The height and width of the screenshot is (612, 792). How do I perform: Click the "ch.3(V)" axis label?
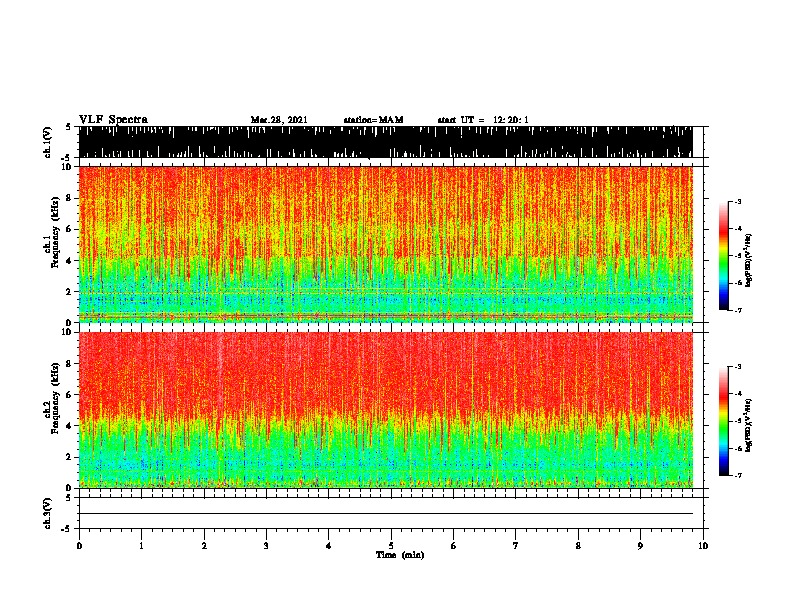point(48,513)
